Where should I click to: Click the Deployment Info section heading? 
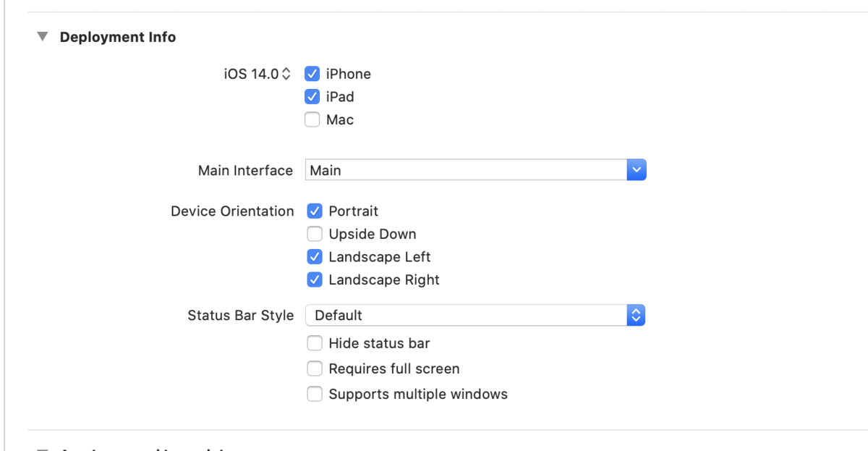(x=118, y=37)
